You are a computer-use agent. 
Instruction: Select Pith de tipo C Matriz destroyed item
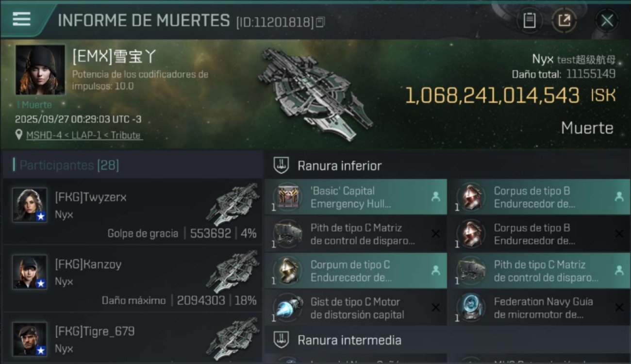coord(356,234)
